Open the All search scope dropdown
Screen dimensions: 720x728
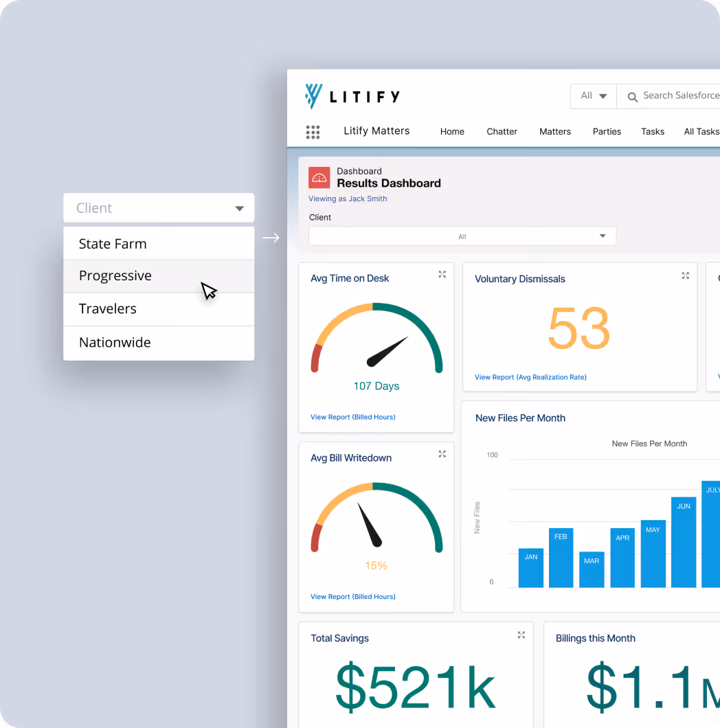(x=593, y=96)
